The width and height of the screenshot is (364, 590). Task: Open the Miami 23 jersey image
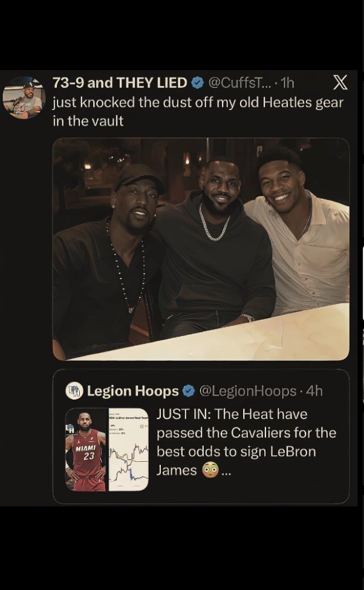[86, 450]
